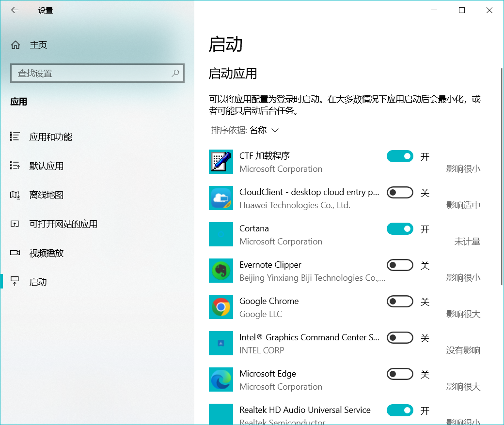Click the Evernote Clipper elephant icon

pos(221,271)
